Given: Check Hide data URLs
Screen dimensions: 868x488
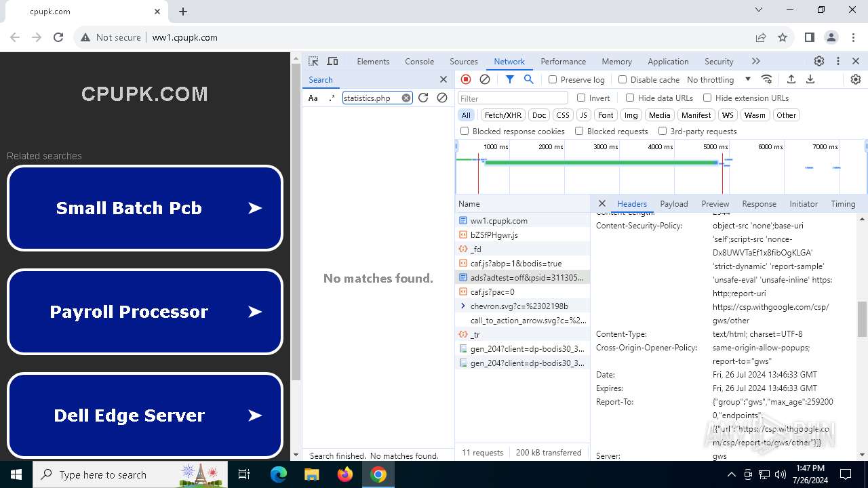Looking at the screenshot, I should 630,98.
